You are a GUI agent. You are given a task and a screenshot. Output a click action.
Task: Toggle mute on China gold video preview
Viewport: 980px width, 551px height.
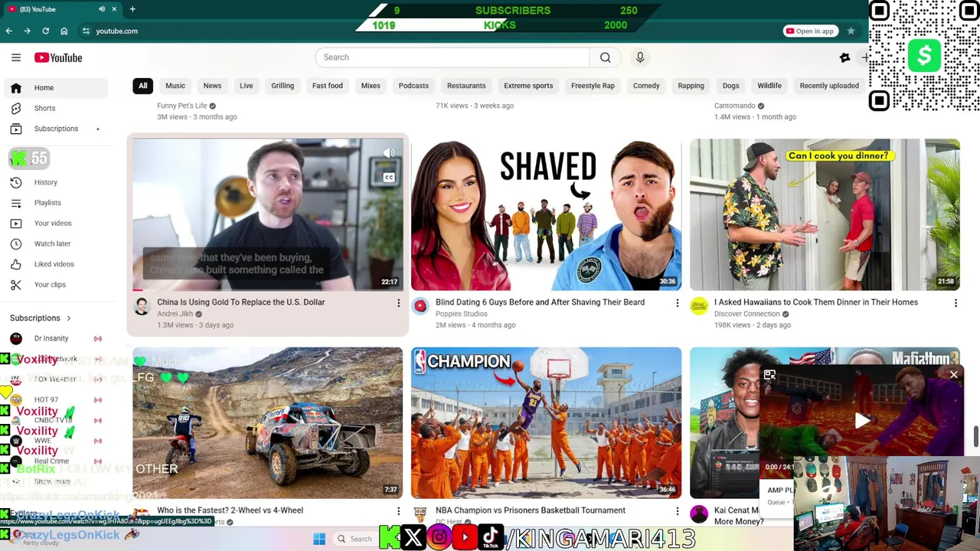coord(389,153)
